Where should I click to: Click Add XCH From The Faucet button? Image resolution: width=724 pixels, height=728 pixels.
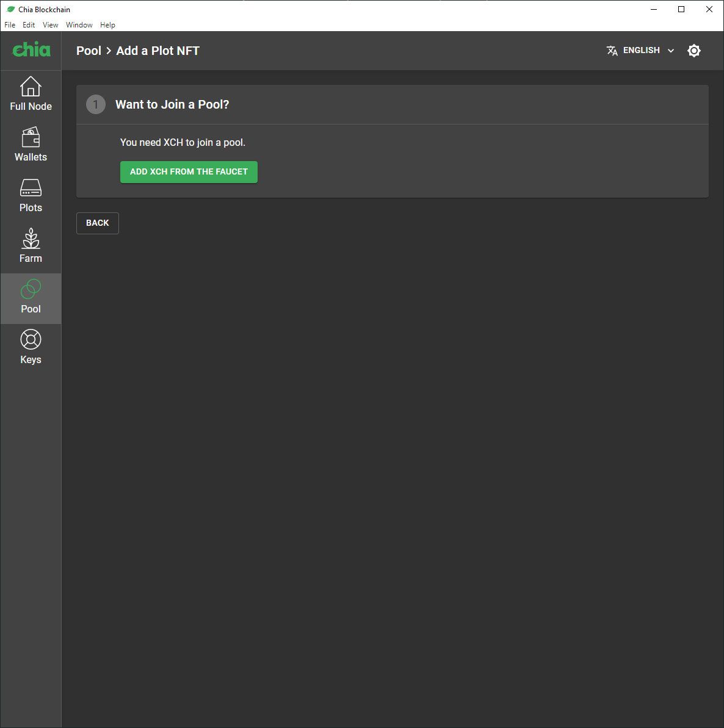coord(189,172)
